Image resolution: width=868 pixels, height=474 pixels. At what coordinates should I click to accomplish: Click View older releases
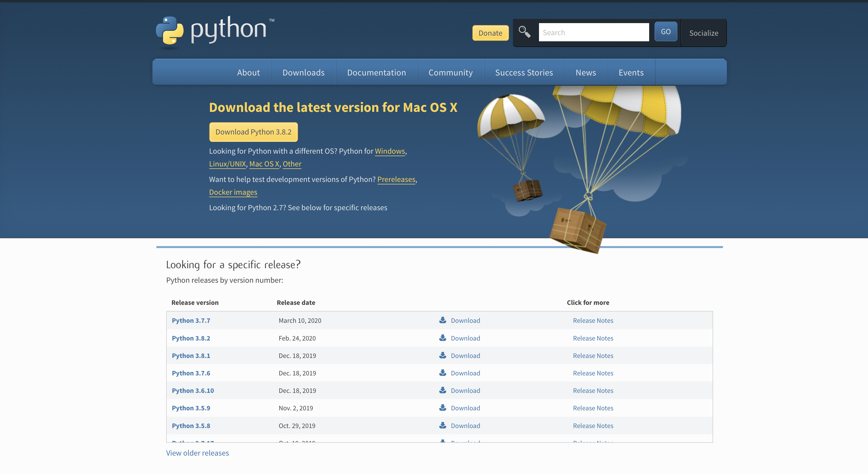pyautogui.click(x=197, y=453)
